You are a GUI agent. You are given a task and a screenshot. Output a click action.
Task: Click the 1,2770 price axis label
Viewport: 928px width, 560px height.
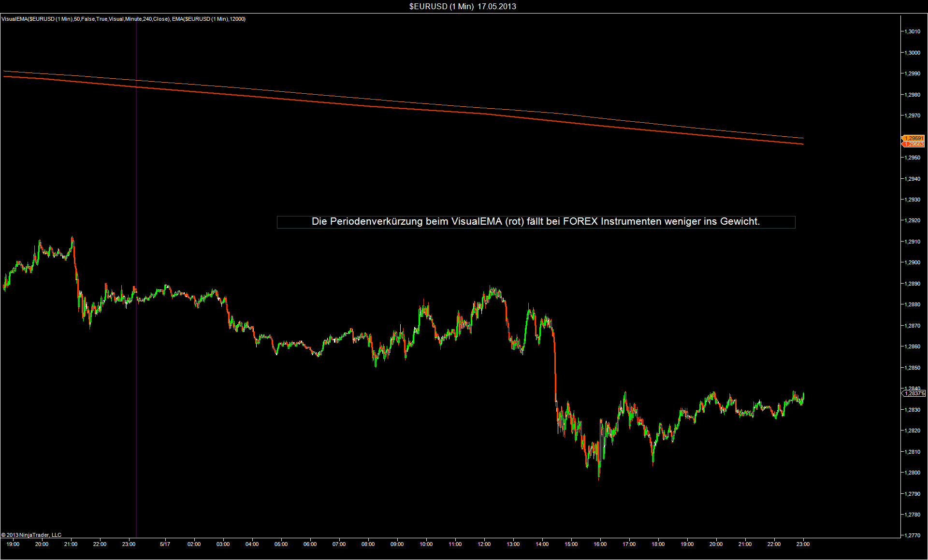pyautogui.click(x=913, y=535)
